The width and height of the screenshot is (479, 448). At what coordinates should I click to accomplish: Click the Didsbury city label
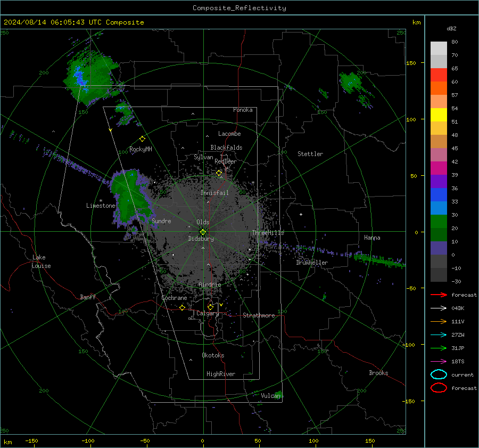(x=201, y=239)
